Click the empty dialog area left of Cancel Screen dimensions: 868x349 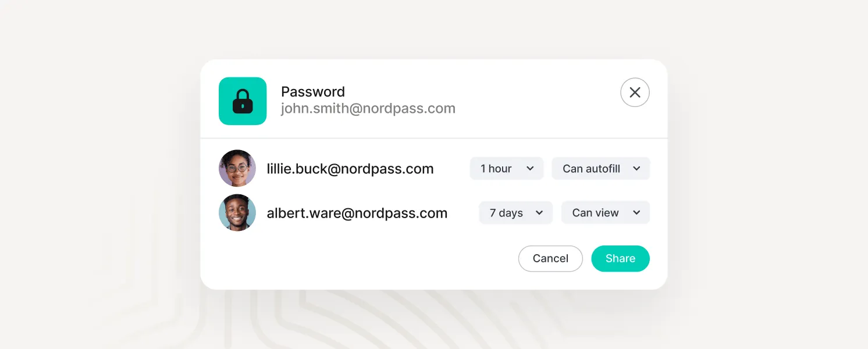[x=361, y=259]
